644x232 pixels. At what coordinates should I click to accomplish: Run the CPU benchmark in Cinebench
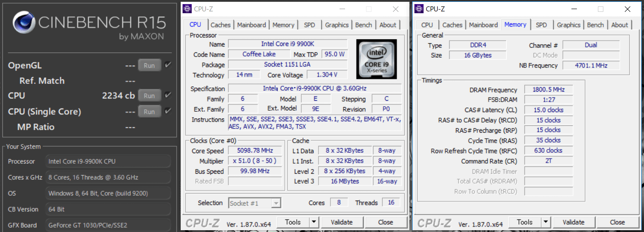149,96
